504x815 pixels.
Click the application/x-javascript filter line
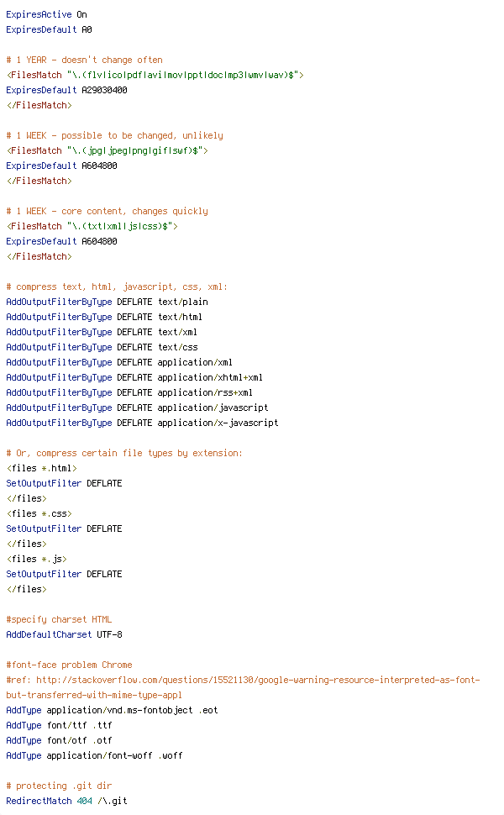(142, 423)
